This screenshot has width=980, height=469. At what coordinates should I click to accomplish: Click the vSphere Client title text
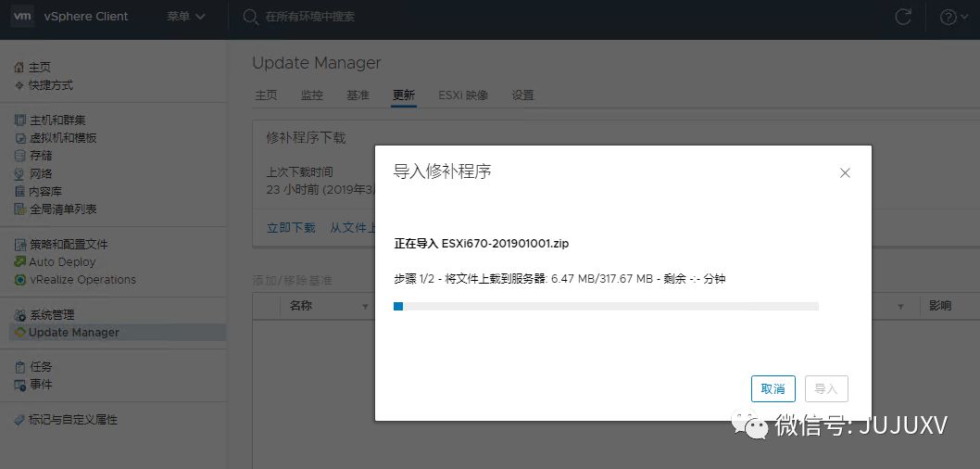click(86, 17)
